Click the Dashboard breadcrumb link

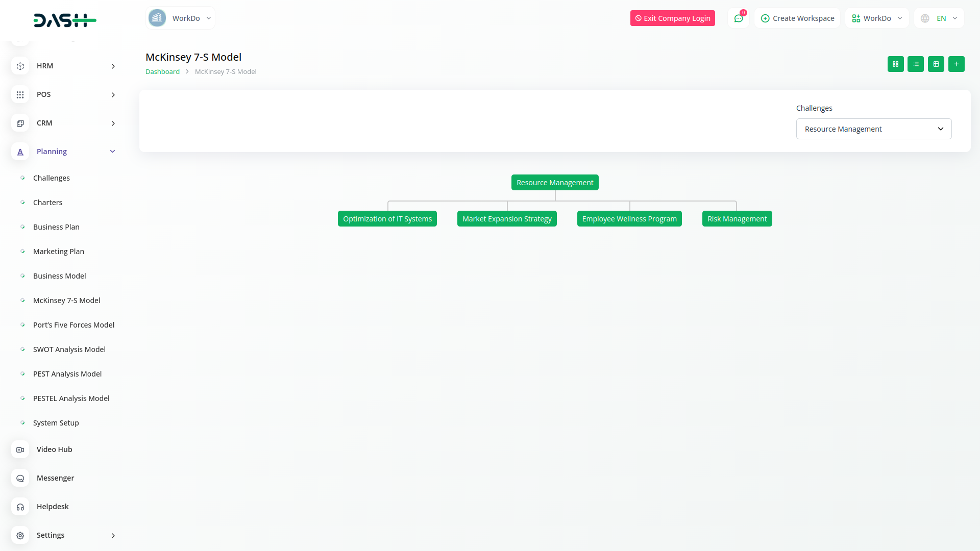(162, 72)
